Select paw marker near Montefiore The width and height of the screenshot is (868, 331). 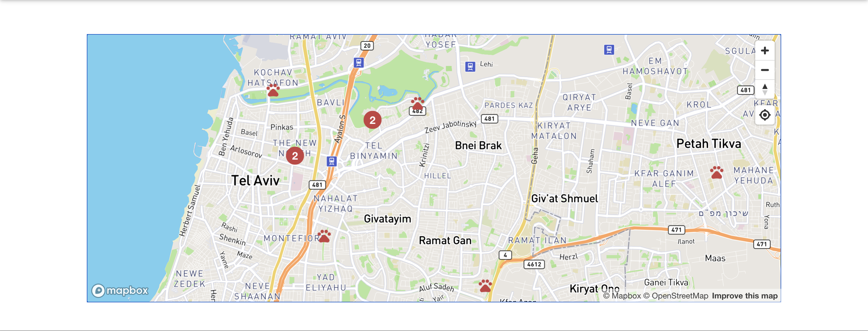pyautogui.click(x=324, y=236)
